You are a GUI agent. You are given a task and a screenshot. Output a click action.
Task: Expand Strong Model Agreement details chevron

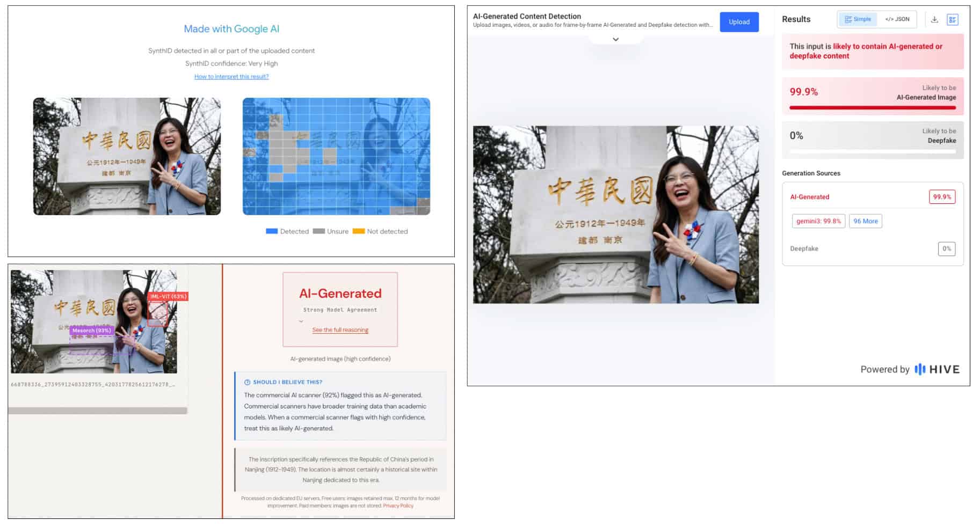[301, 320]
